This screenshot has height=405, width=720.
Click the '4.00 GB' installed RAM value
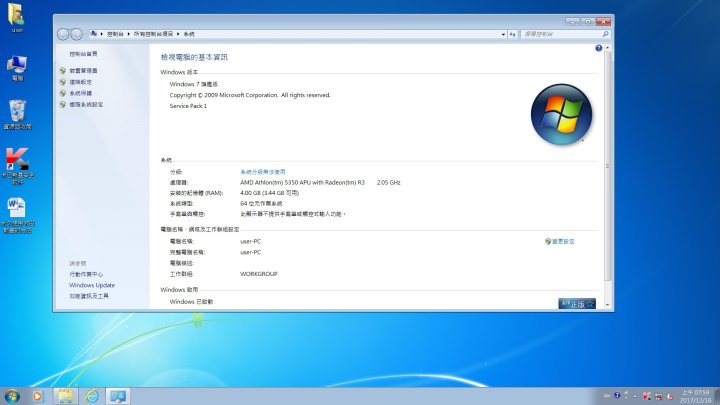pyautogui.click(x=269, y=193)
